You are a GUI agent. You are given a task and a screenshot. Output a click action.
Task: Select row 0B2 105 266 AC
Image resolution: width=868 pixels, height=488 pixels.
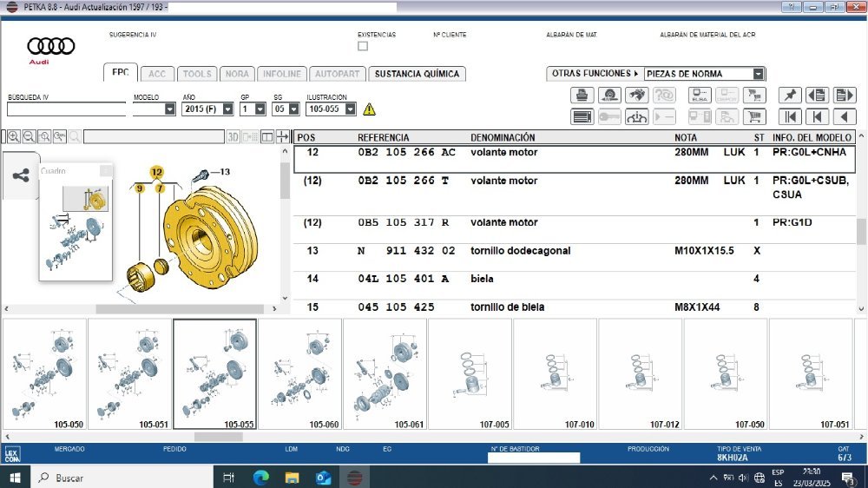(x=575, y=160)
